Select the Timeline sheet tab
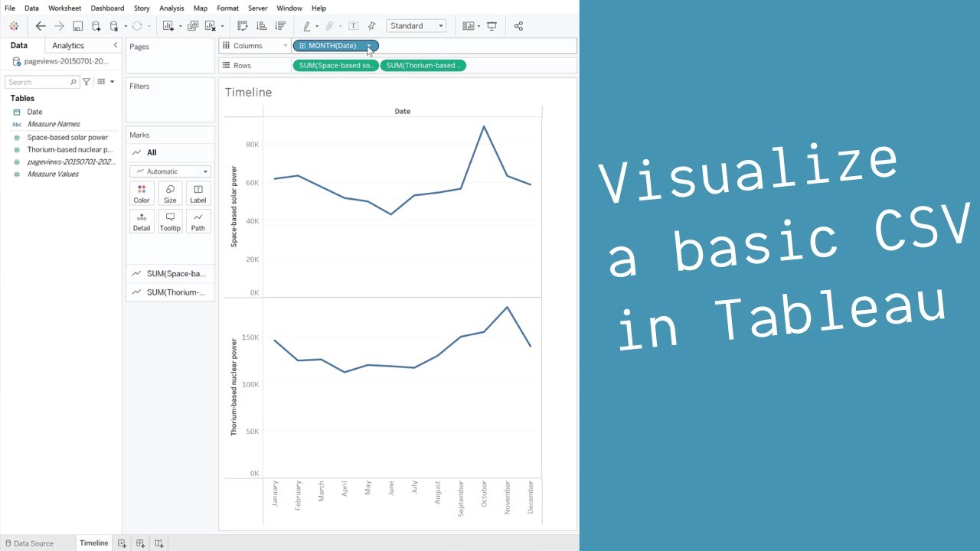 (94, 543)
